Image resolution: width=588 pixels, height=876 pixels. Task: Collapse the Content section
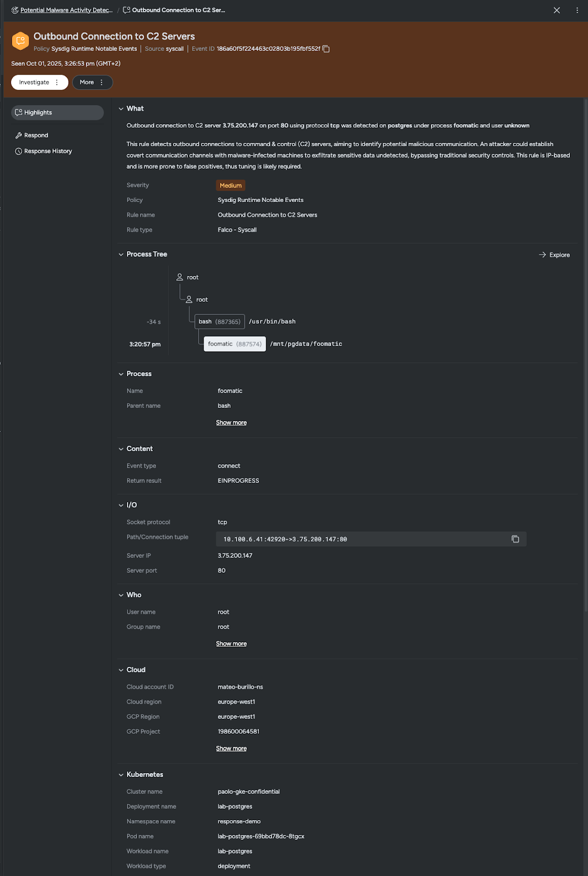121,449
